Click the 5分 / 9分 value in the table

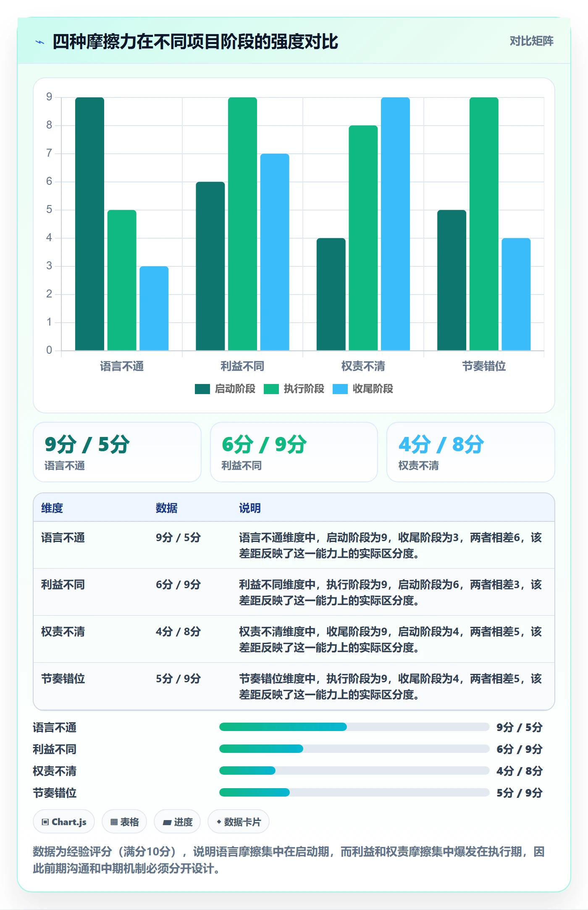click(x=178, y=679)
